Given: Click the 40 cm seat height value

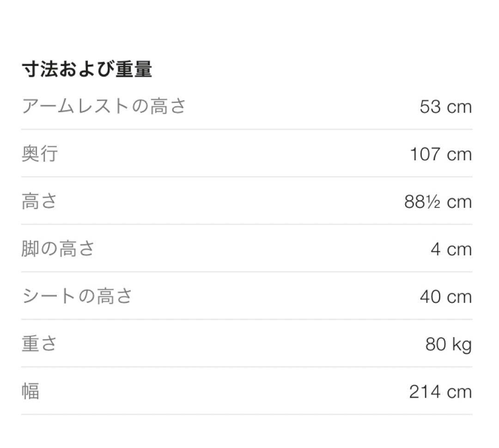Looking at the screenshot, I should tap(445, 297).
